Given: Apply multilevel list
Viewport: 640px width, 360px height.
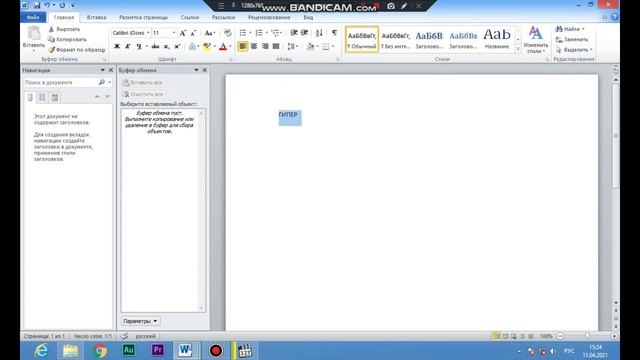Looking at the screenshot, I should (x=275, y=33).
